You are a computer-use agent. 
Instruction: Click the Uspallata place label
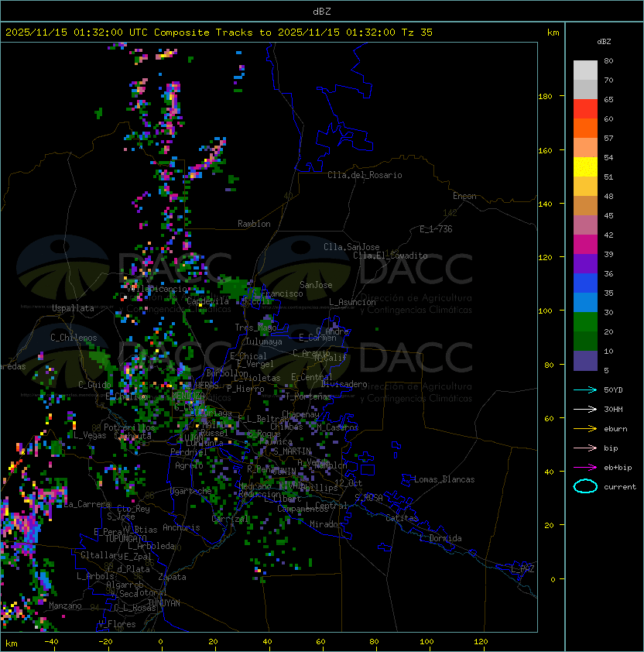(x=73, y=308)
